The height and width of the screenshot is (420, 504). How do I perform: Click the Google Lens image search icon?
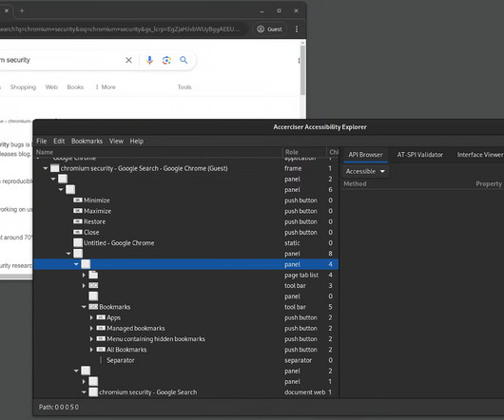coord(166,60)
